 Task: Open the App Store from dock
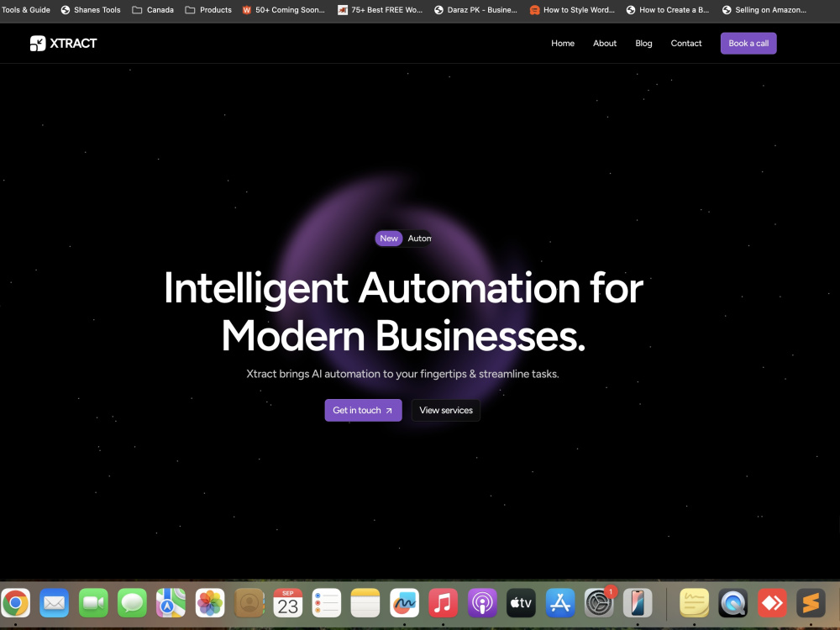560,602
